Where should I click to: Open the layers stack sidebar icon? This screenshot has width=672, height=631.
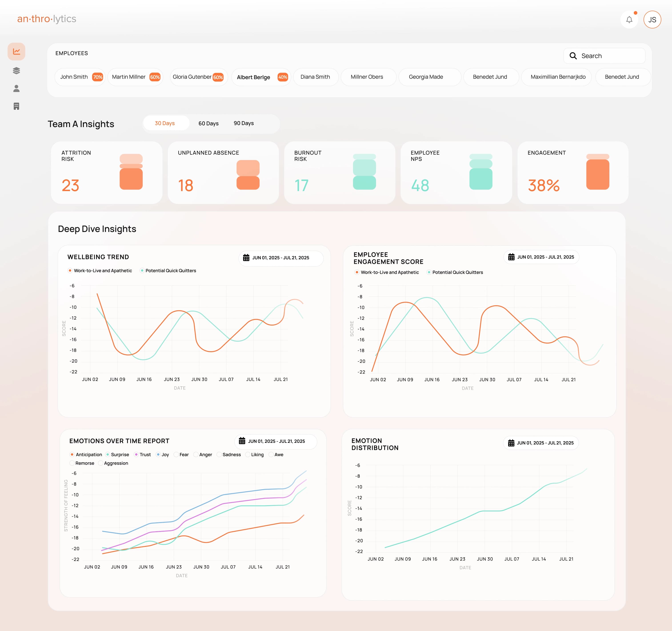[x=16, y=70]
